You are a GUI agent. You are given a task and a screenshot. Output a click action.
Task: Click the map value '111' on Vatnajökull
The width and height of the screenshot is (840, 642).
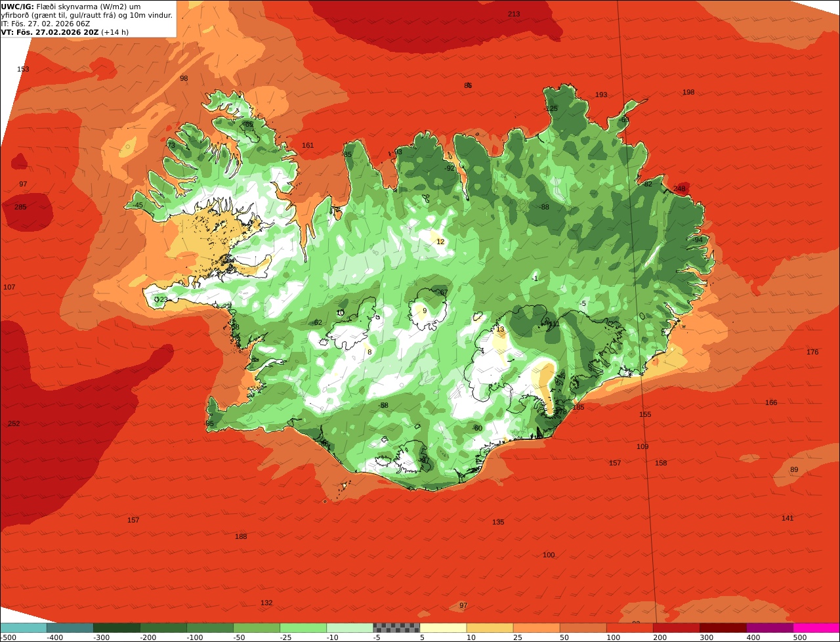pos(554,324)
